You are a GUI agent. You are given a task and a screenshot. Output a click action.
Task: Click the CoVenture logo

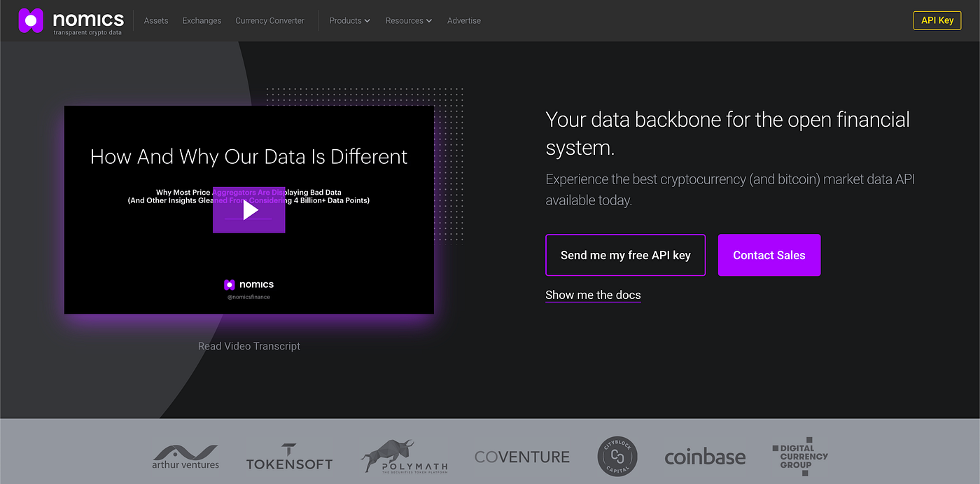[x=521, y=457]
